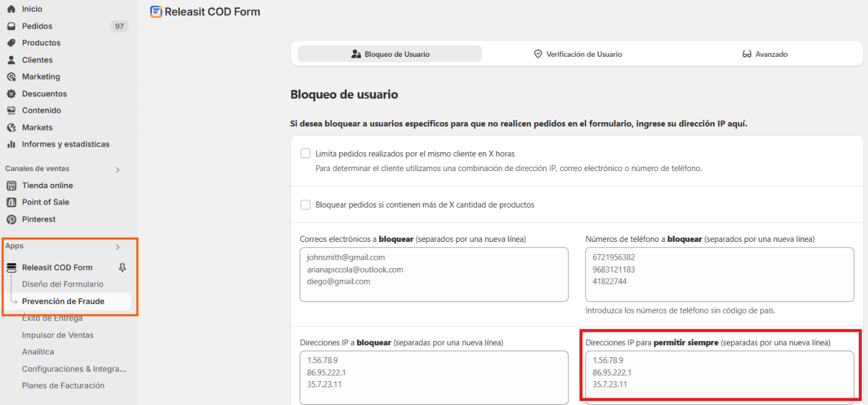This screenshot has height=405, width=868.
Task: Click the Informes y estadísticas chart icon
Action: (11, 144)
